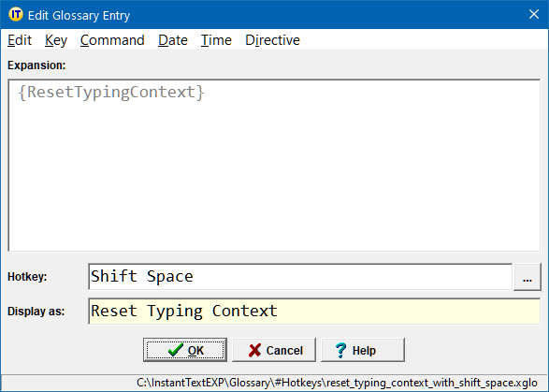Viewport: 549px width, 392px height.
Task: Open the Key menu
Action: pos(56,40)
